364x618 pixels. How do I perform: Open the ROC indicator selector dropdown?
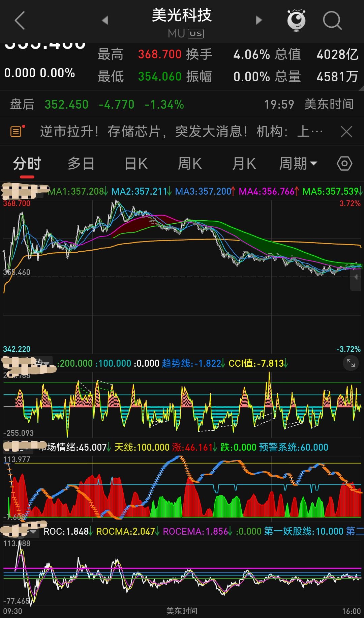33,532
